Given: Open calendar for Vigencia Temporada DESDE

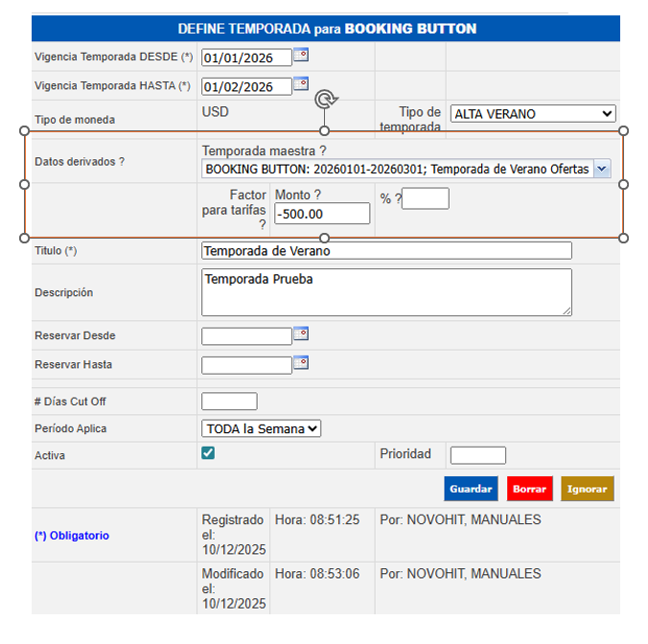Looking at the screenshot, I should coord(300,55).
